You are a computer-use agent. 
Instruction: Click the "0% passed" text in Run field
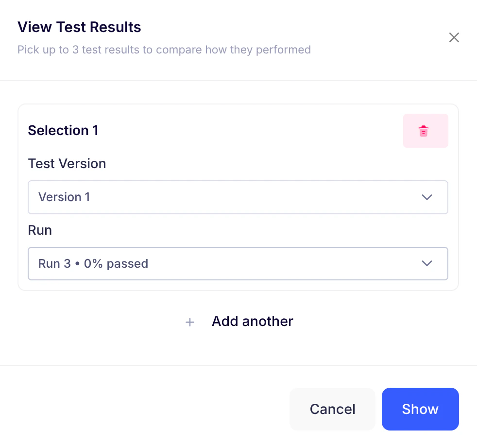point(116,264)
